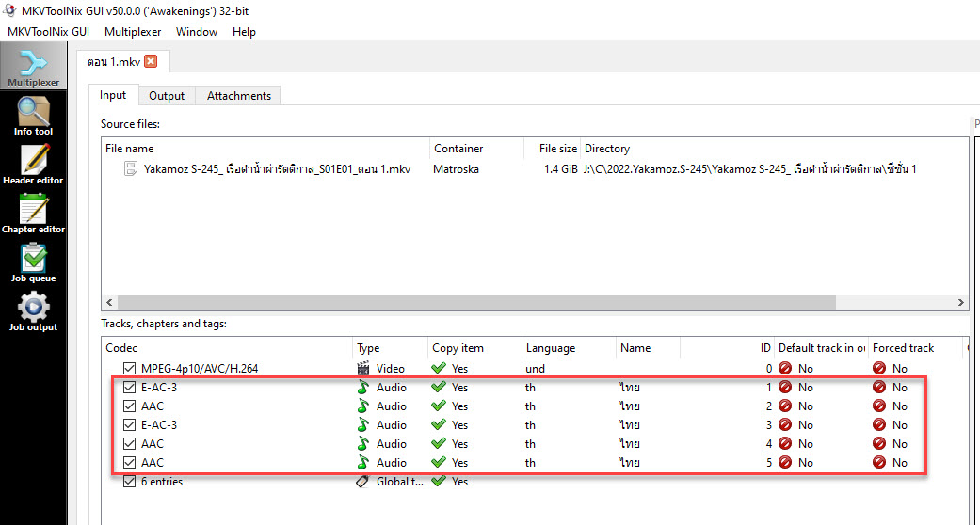Switch to the Output tab
This screenshot has width=980, height=525.
[167, 96]
